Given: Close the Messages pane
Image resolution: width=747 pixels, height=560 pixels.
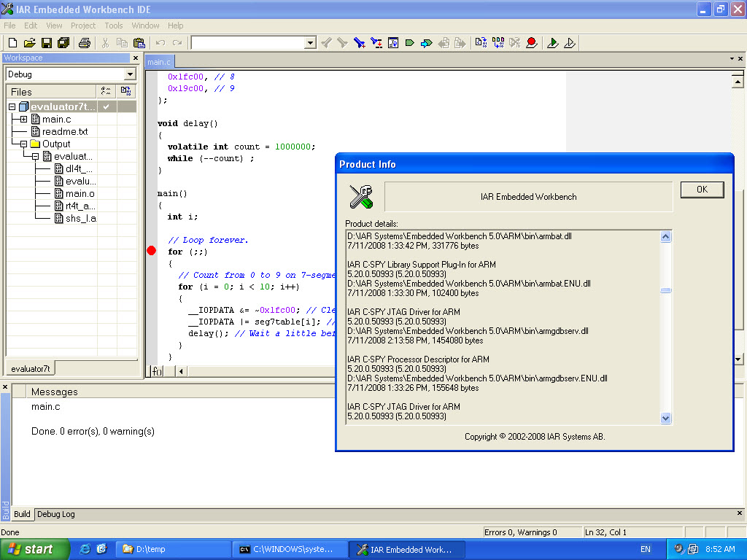Looking at the screenshot, I should pyautogui.click(x=5, y=387).
